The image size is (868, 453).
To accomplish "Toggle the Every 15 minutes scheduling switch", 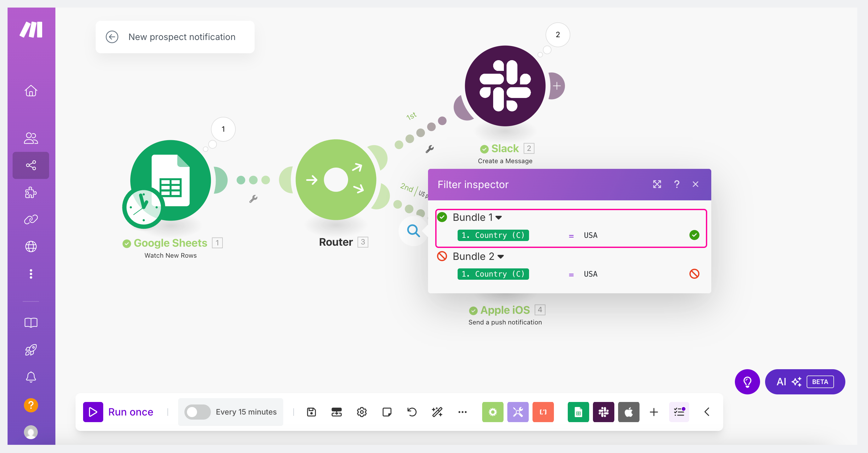I will click(197, 412).
